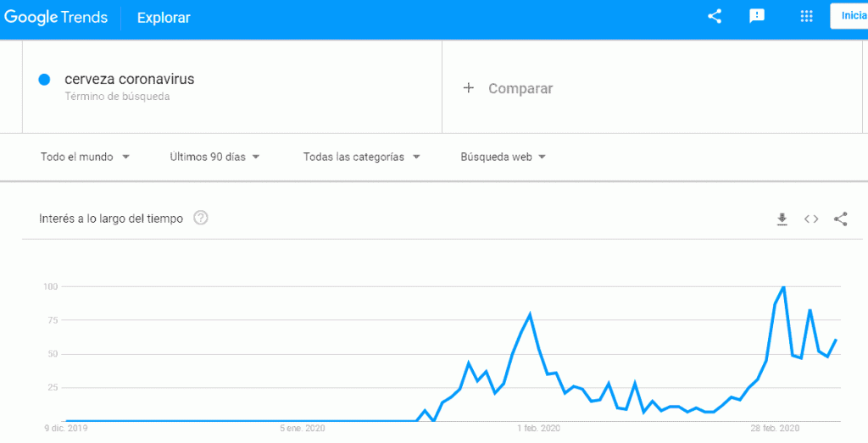Image resolution: width=868 pixels, height=443 pixels.
Task: Click the share icon in the header
Action: (715, 16)
